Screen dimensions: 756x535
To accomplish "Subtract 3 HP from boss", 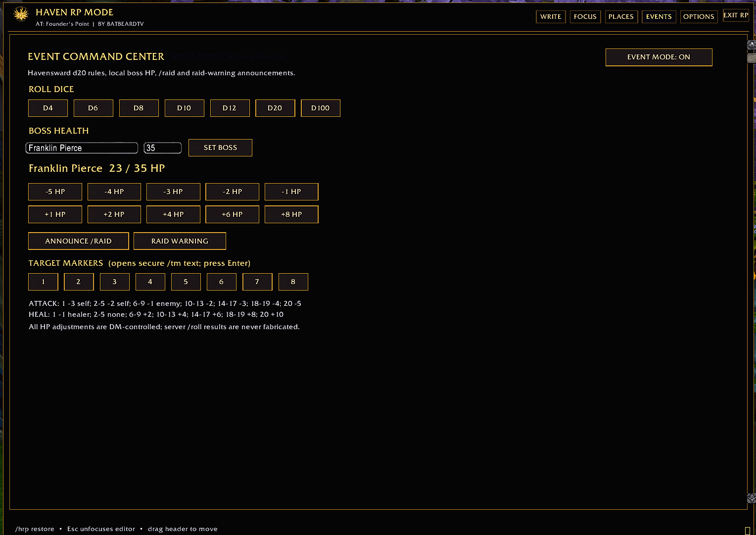I will point(173,192).
